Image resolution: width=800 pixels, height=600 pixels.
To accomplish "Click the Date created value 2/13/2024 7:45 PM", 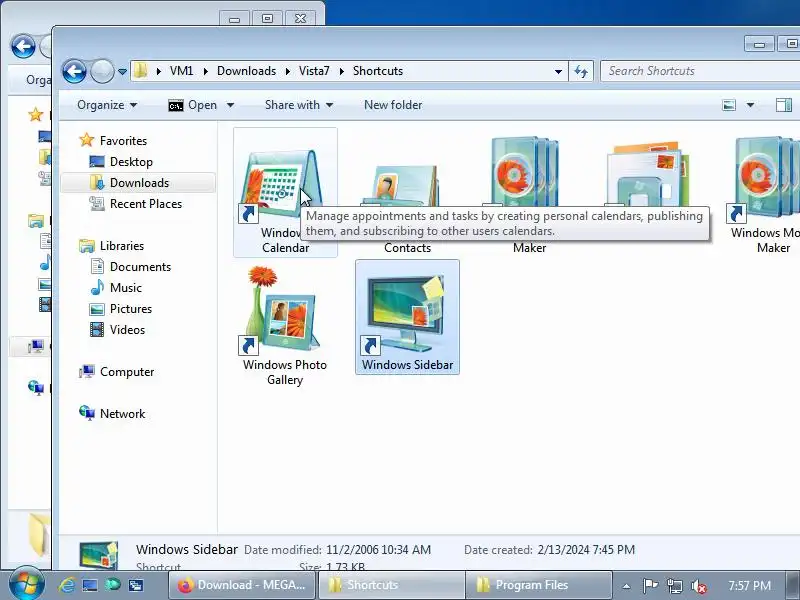I will 586,550.
